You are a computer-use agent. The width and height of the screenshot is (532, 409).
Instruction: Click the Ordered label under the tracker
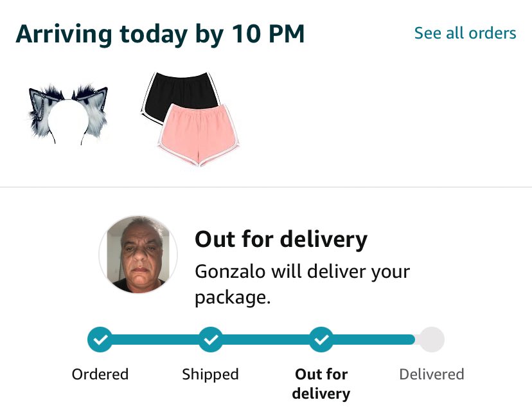[100, 374]
